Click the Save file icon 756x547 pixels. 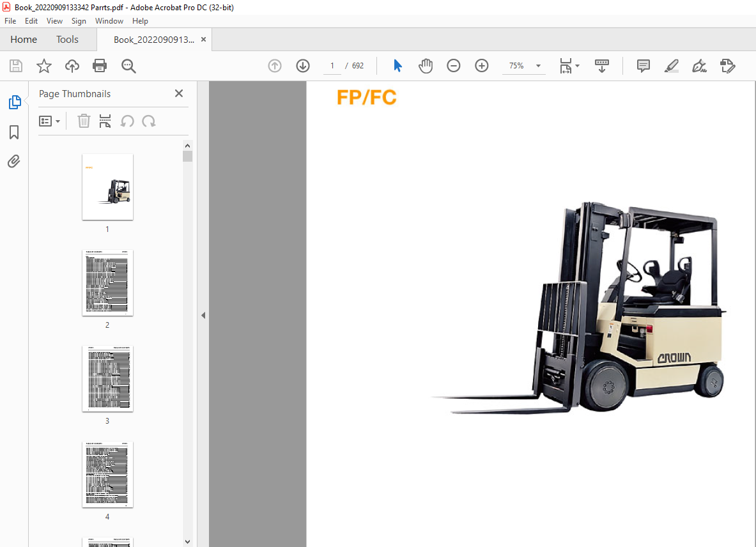click(x=16, y=66)
